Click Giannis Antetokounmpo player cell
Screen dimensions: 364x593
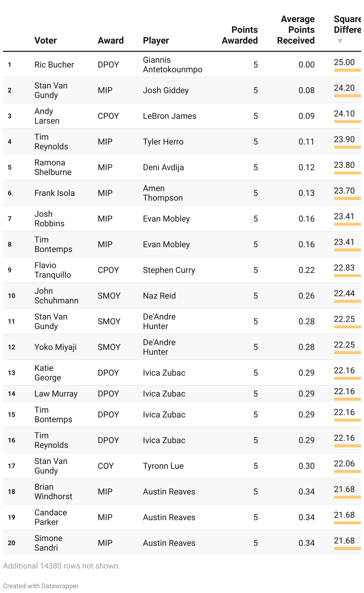click(172, 64)
